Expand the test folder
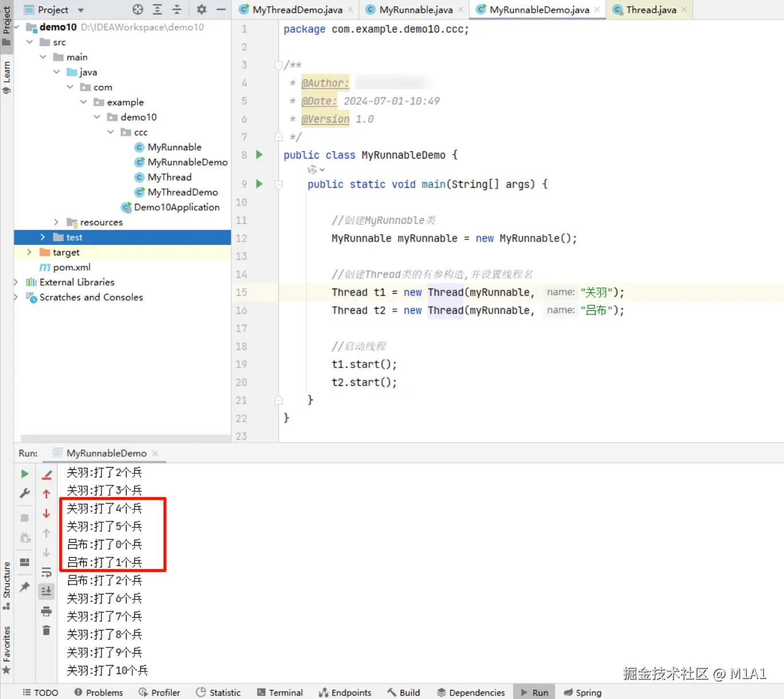Screen dimensions: 784x699 coord(43,237)
